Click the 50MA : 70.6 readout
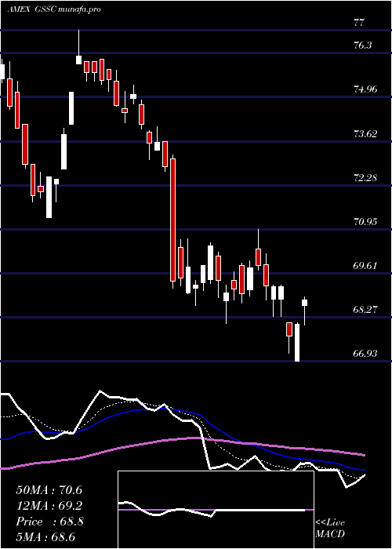392x549 pixels. pyautogui.click(x=49, y=490)
